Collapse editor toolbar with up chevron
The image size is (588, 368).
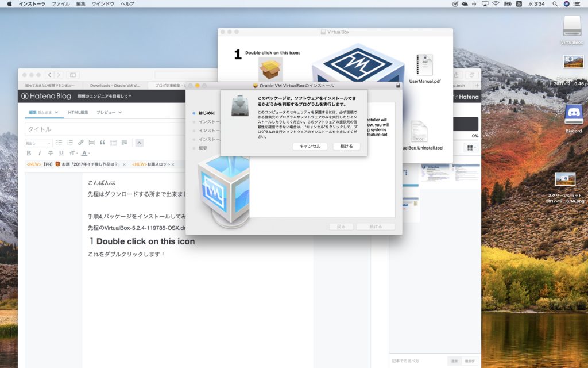139,143
